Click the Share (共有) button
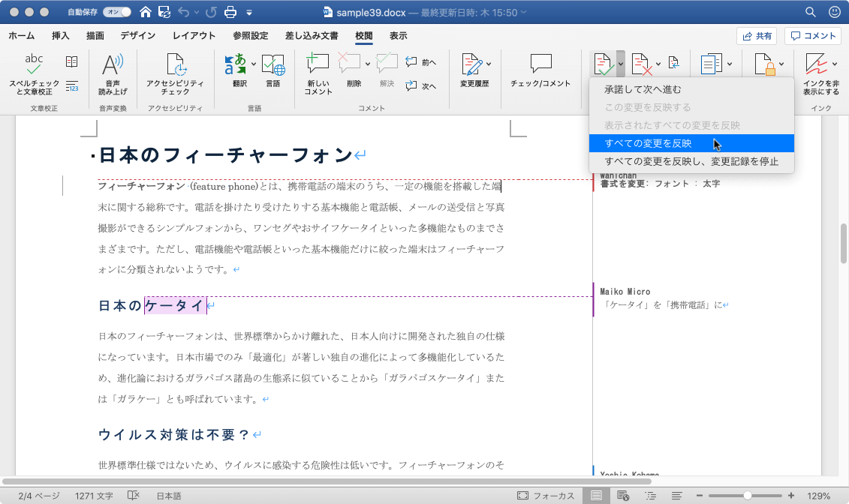 pyautogui.click(x=757, y=36)
